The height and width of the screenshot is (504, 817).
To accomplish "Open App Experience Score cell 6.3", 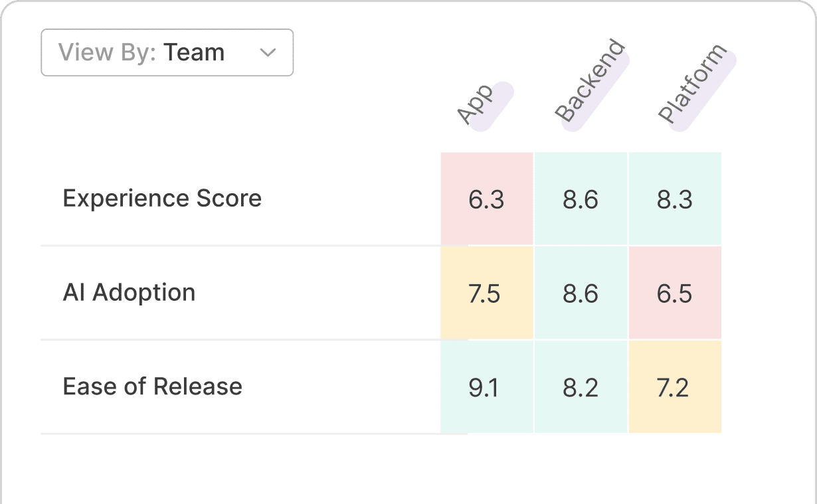I will click(487, 199).
